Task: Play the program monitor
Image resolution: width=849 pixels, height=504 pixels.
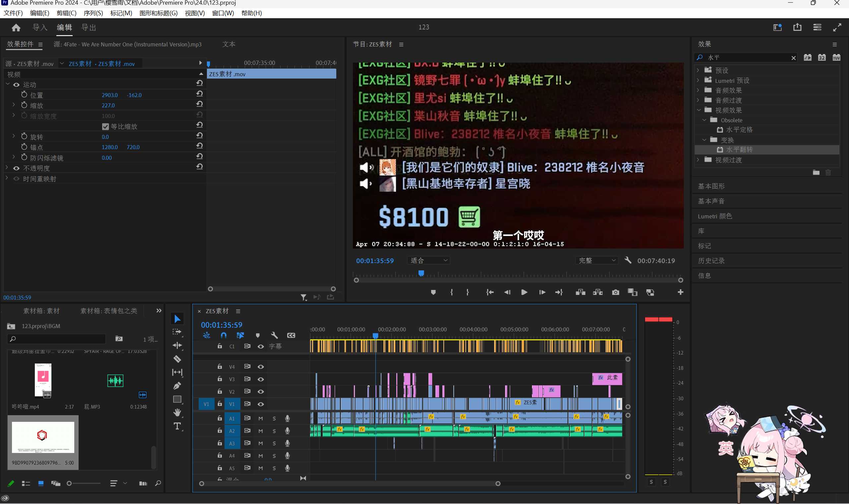Action: pos(524,292)
